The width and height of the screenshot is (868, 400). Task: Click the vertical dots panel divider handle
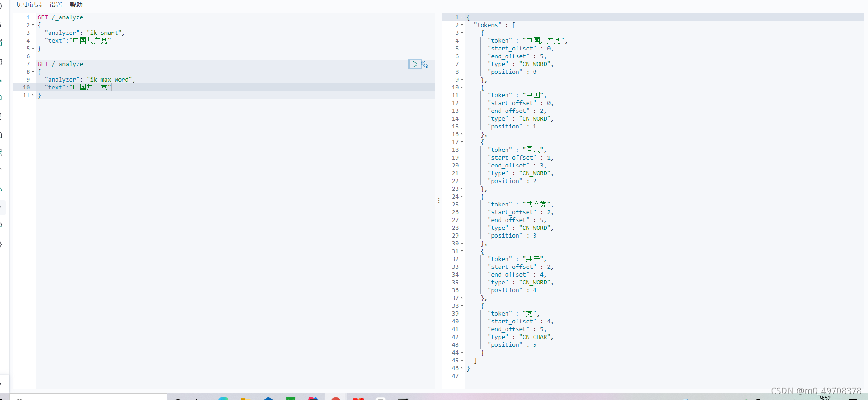point(439,200)
